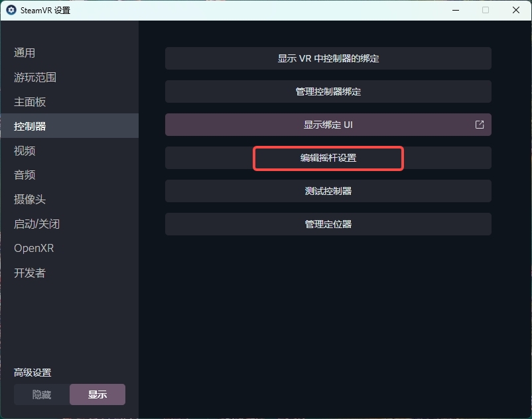532x419 pixels.
Task: Open the 音频 settings tab
Action: click(x=25, y=175)
